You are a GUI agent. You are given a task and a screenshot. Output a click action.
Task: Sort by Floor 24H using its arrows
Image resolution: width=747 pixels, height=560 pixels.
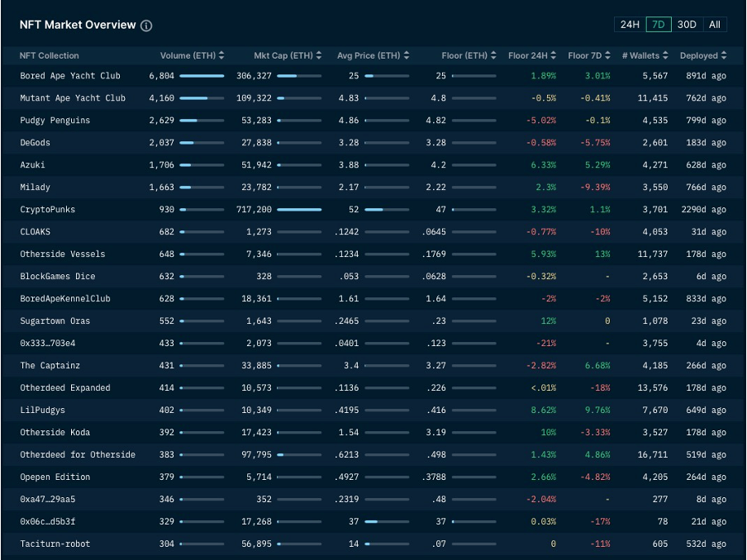(553, 55)
